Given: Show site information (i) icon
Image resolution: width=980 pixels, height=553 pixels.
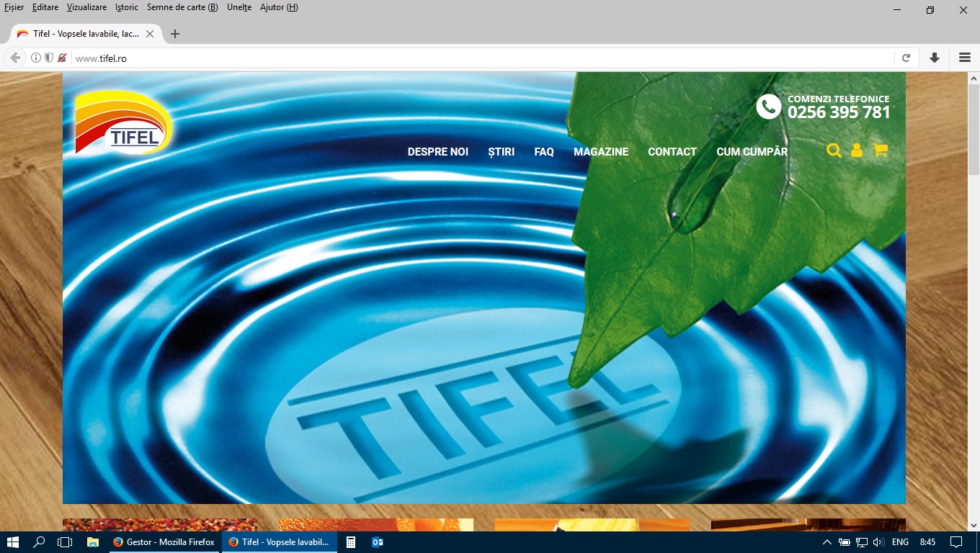Looking at the screenshot, I should pos(36,58).
